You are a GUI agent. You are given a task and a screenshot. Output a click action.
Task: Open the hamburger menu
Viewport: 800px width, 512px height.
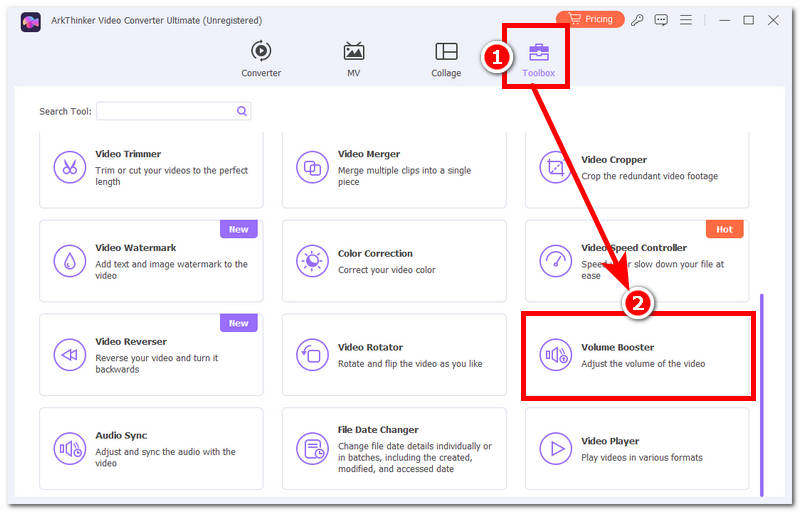(x=686, y=20)
